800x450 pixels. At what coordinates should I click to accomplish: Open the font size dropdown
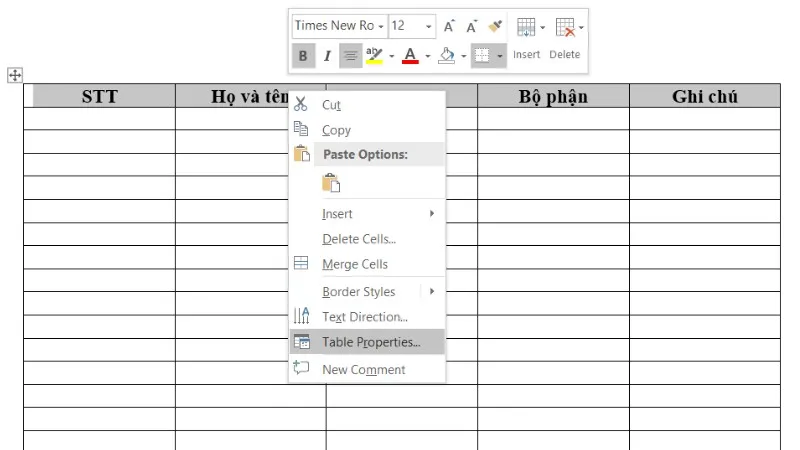coord(430,26)
